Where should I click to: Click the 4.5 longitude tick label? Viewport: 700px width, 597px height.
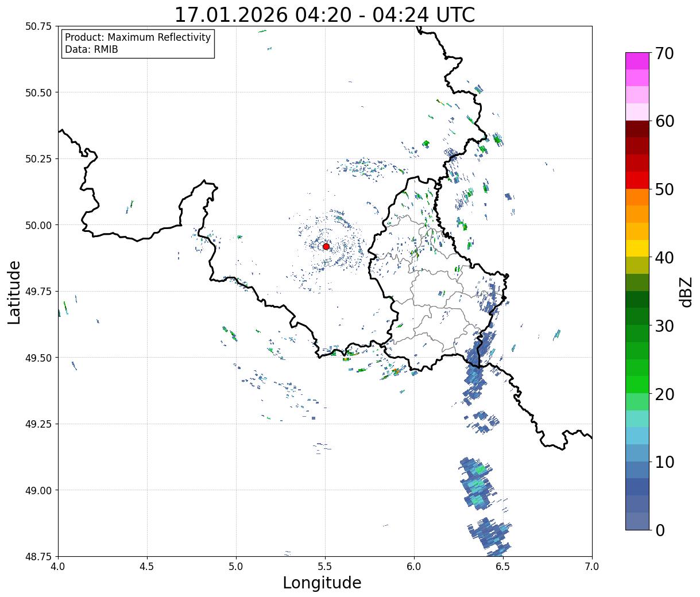(147, 567)
